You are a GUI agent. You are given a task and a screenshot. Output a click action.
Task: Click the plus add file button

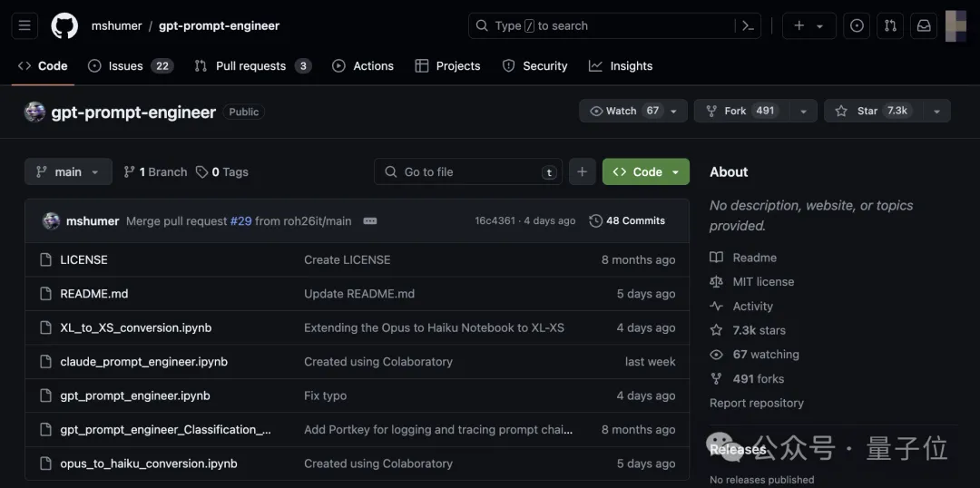coord(583,171)
